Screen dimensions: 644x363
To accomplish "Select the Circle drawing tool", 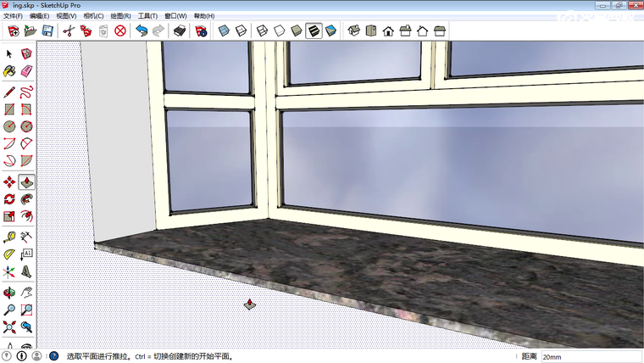I will (x=9, y=126).
